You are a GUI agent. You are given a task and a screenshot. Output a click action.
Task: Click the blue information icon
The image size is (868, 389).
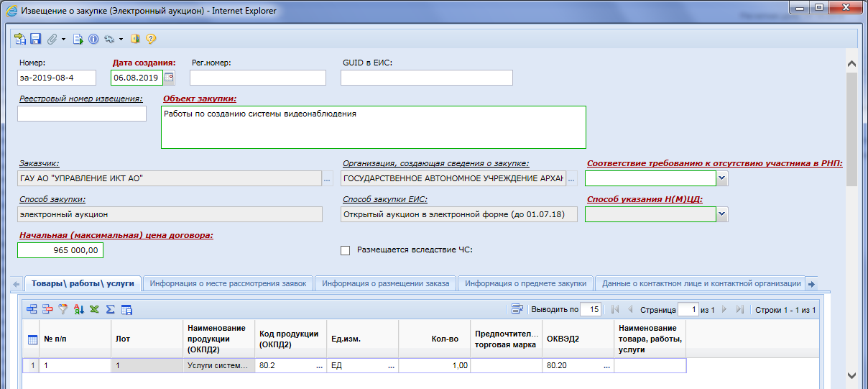(x=93, y=39)
